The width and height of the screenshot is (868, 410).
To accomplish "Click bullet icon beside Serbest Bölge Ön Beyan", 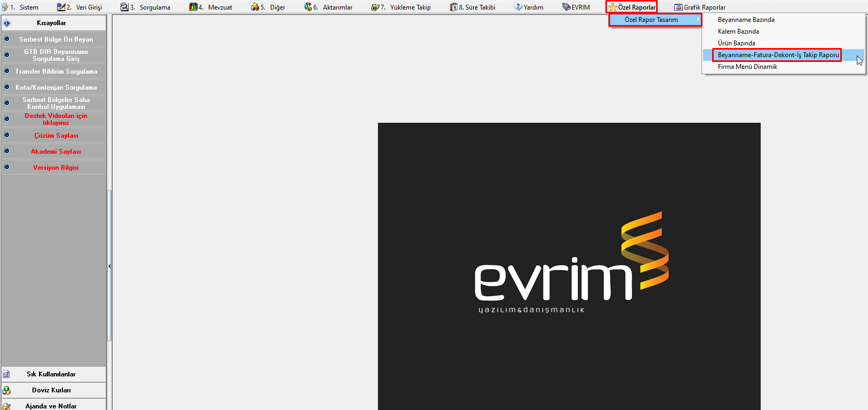I will [7, 39].
